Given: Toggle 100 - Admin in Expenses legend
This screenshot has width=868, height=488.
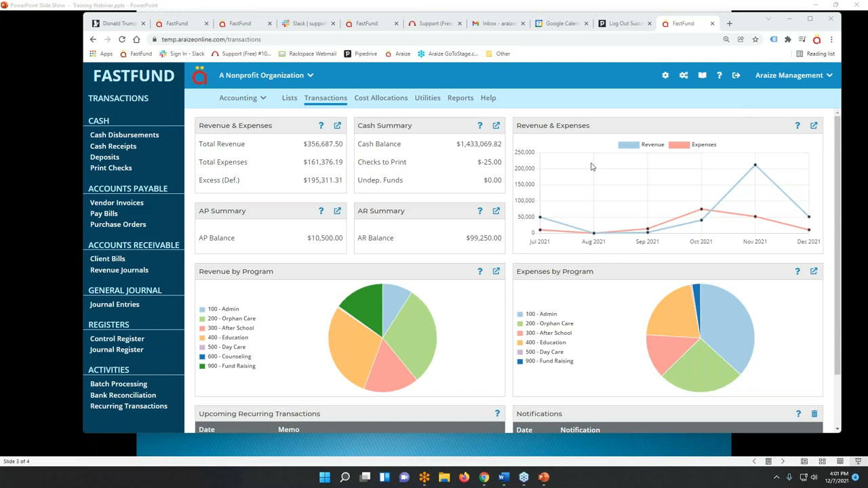Looking at the screenshot, I should pos(537,314).
